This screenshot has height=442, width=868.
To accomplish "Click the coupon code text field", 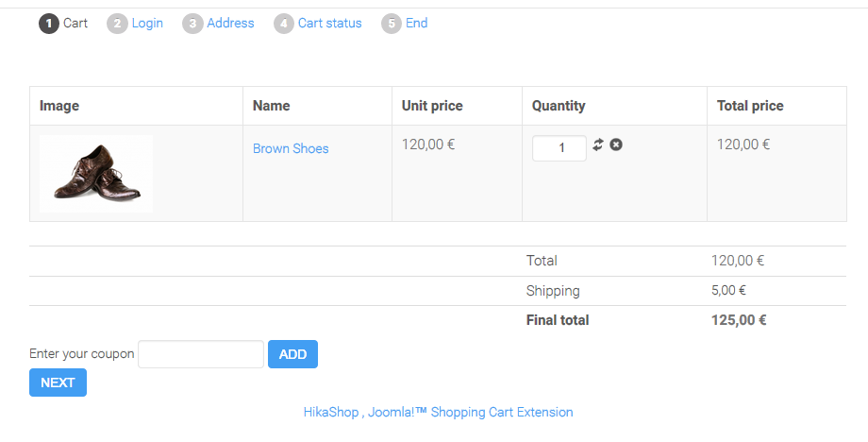I will (x=201, y=354).
